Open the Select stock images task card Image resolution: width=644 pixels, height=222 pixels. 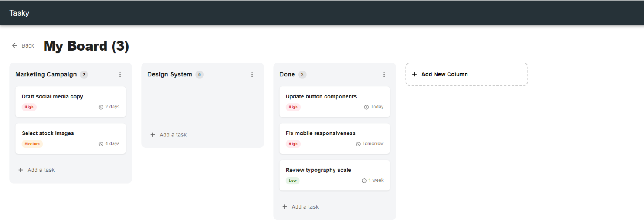coord(71,138)
